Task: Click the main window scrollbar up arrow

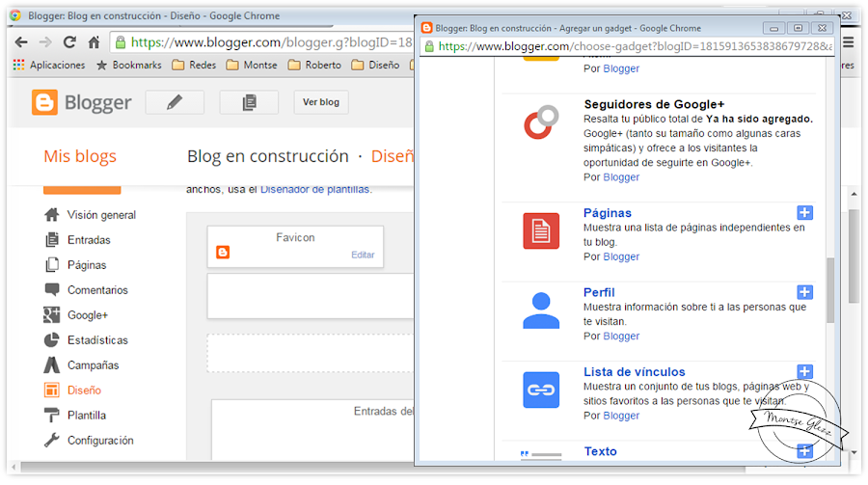Action: pyautogui.click(x=854, y=194)
